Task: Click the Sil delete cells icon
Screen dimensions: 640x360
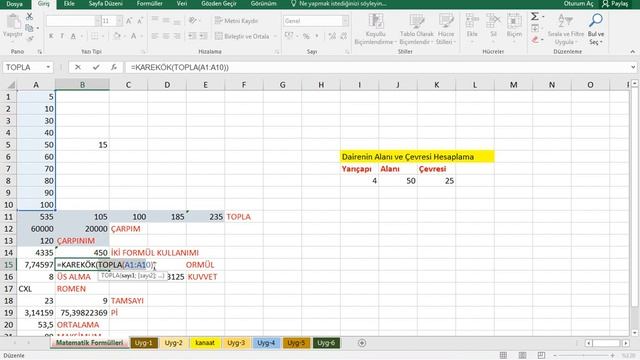Action: (493, 21)
